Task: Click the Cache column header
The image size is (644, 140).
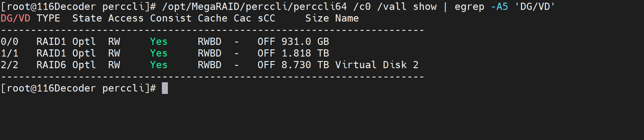Action: 212,18
